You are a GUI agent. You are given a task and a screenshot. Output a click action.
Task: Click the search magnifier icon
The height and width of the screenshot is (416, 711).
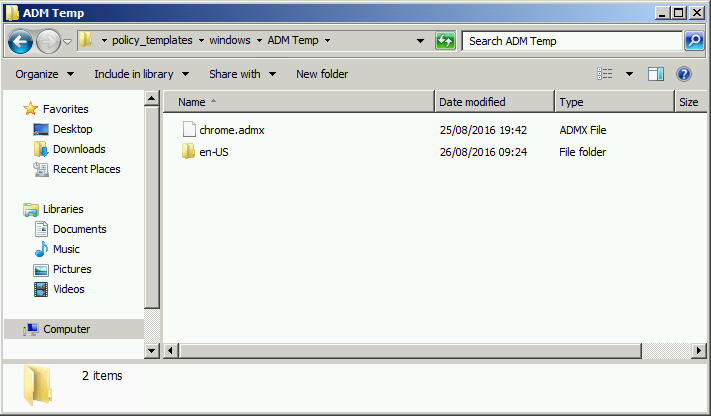tap(694, 41)
